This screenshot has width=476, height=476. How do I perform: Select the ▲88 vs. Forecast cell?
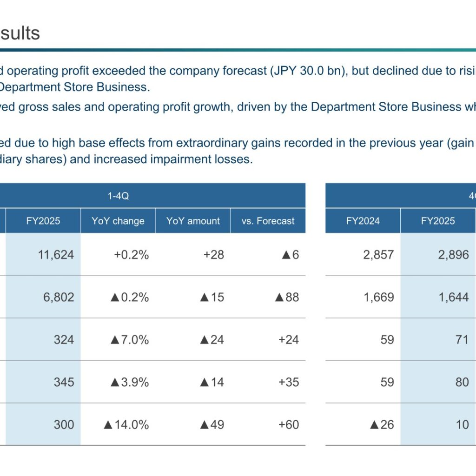[287, 297]
